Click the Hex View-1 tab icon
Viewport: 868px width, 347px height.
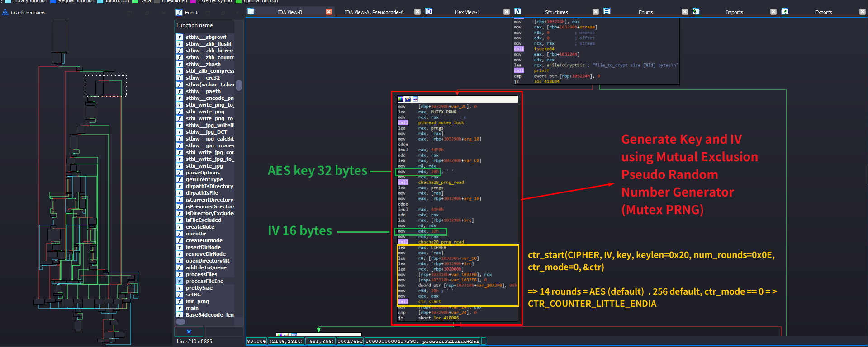pos(428,12)
